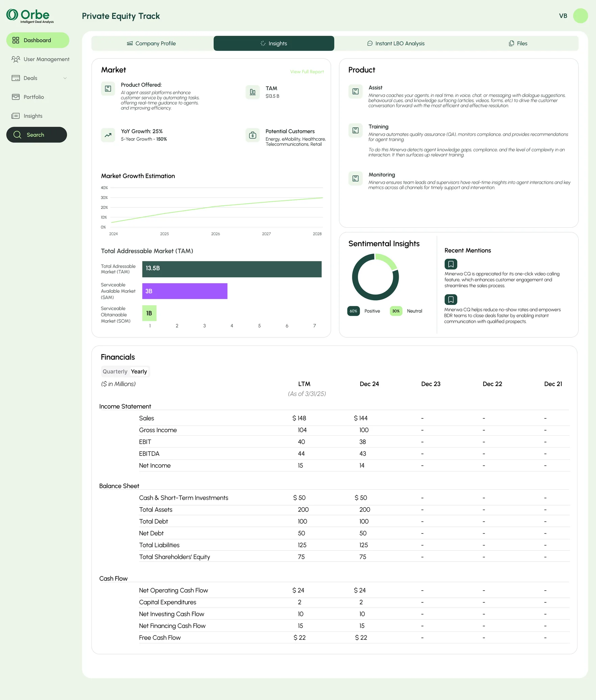Click bookmark icon above one-click video calling mention

[451, 264]
